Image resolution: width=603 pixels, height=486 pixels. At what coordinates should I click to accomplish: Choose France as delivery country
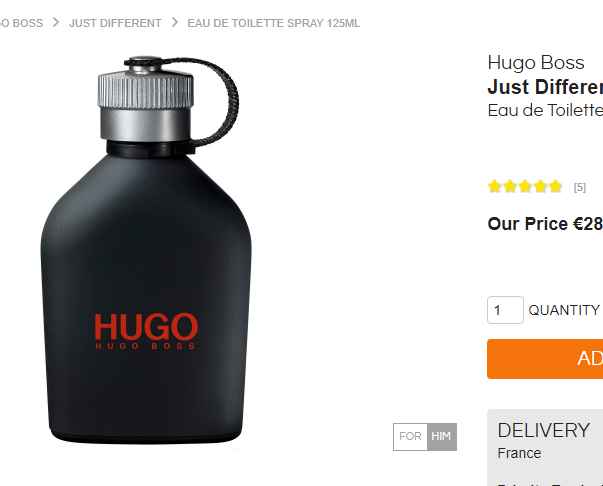coord(519,453)
